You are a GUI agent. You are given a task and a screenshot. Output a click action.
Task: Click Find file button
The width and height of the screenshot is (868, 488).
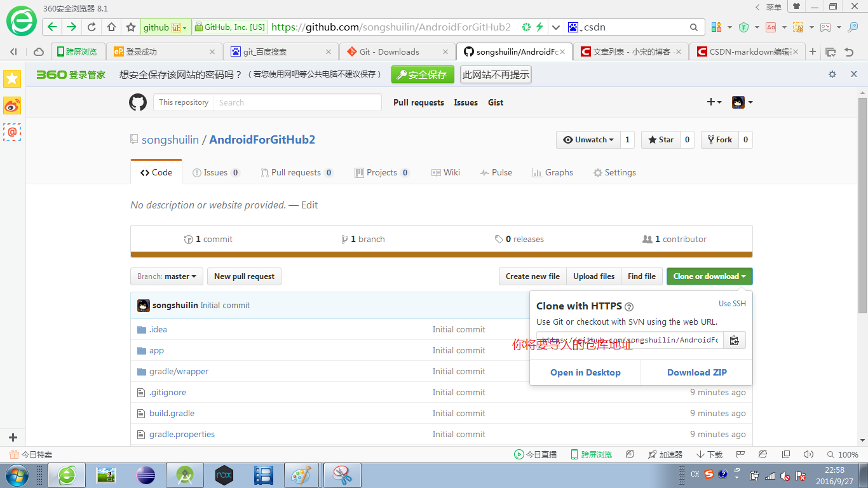pos(642,276)
